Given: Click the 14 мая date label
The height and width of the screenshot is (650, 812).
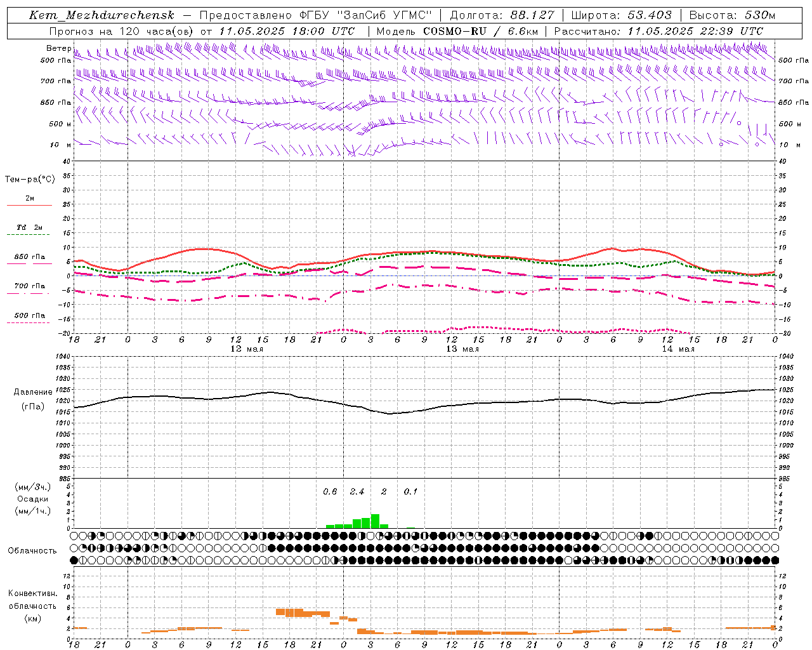Looking at the screenshot, I should (x=678, y=349).
